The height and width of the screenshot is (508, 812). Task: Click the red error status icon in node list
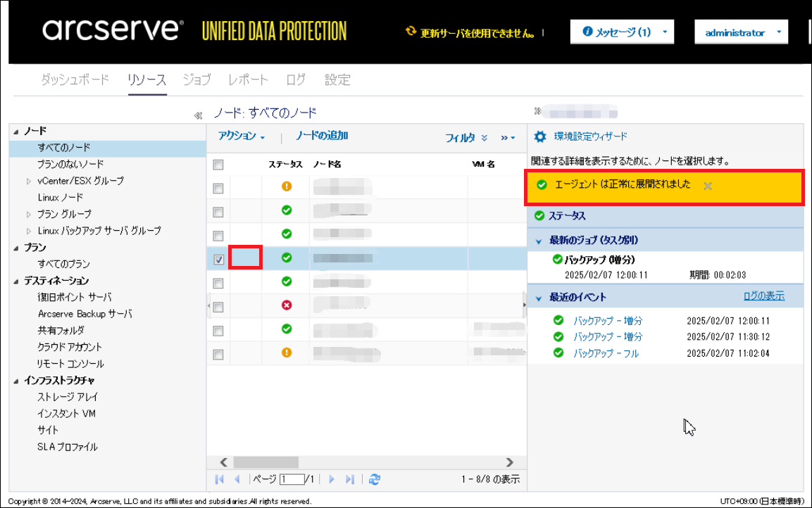(287, 305)
